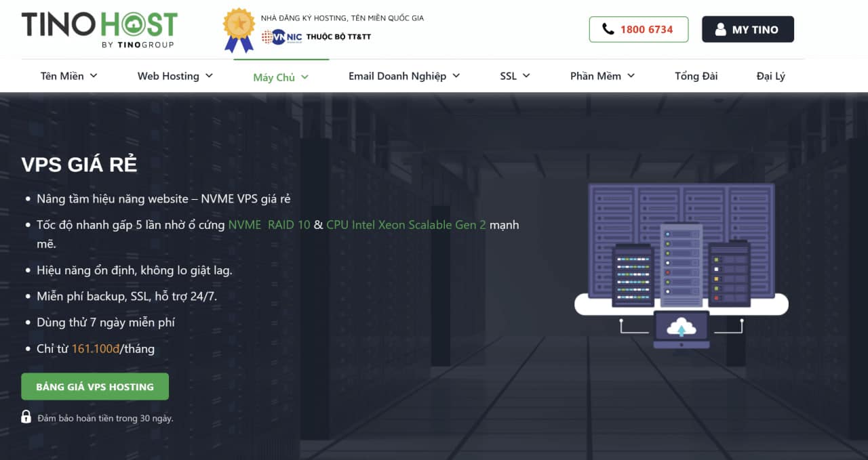Image resolution: width=868 pixels, height=460 pixels.
Task: Follow the NVME RAID 10 link
Action: tap(269, 225)
